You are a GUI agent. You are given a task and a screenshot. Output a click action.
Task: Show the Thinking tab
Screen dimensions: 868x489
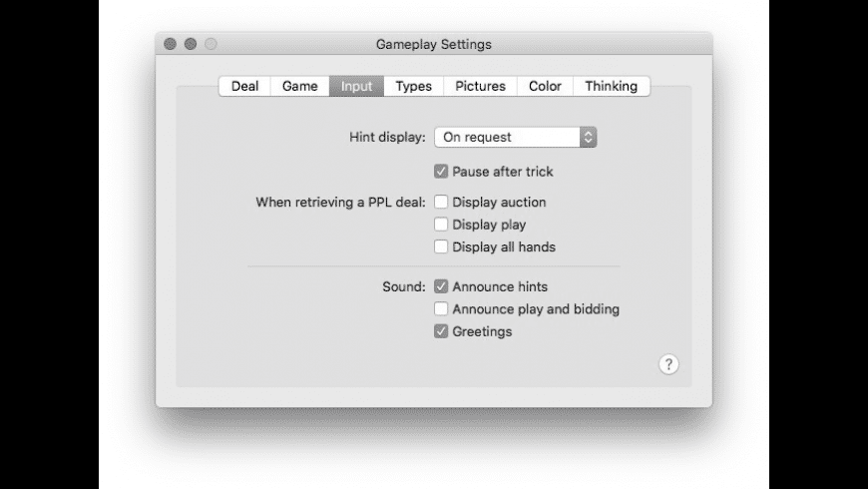[611, 86]
